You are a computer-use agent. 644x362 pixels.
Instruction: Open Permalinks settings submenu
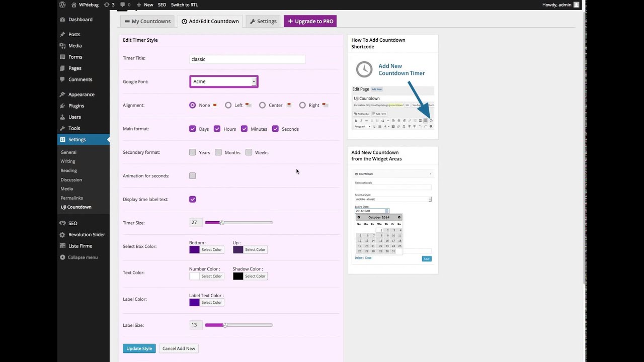tap(72, 198)
